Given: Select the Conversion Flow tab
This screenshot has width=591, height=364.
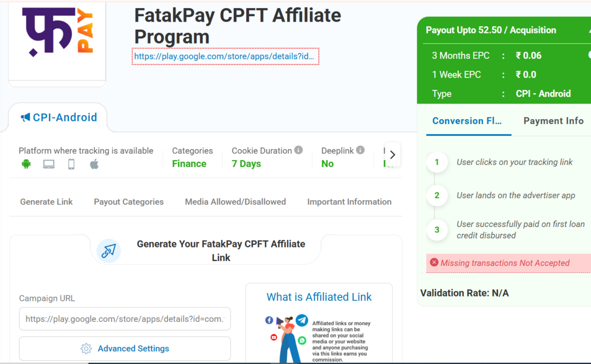Looking at the screenshot, I should point(467,121).
